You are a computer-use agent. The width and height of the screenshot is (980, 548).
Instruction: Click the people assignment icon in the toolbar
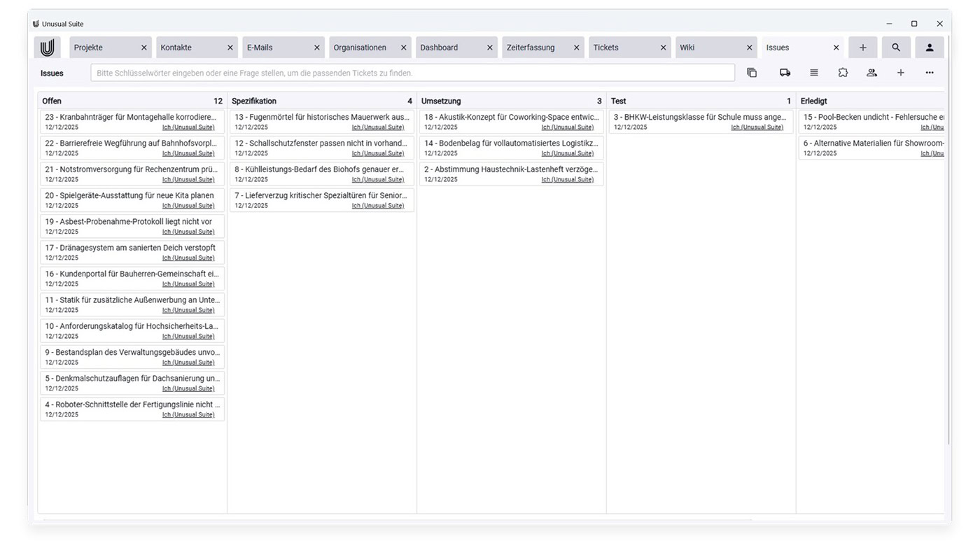pos(871,73)
